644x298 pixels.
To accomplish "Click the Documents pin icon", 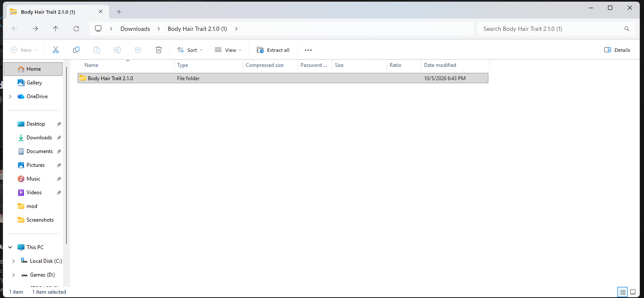I will click(x=59, y=151).
